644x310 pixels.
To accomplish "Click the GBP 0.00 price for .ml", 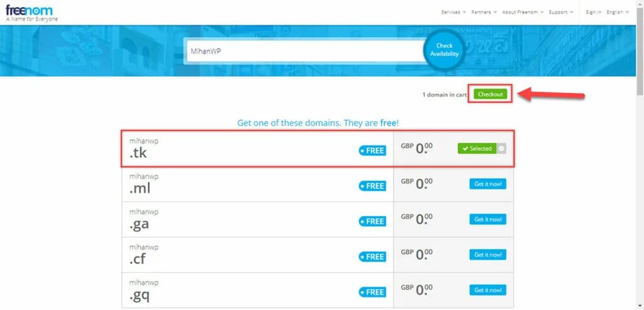I will click(417, 184).
